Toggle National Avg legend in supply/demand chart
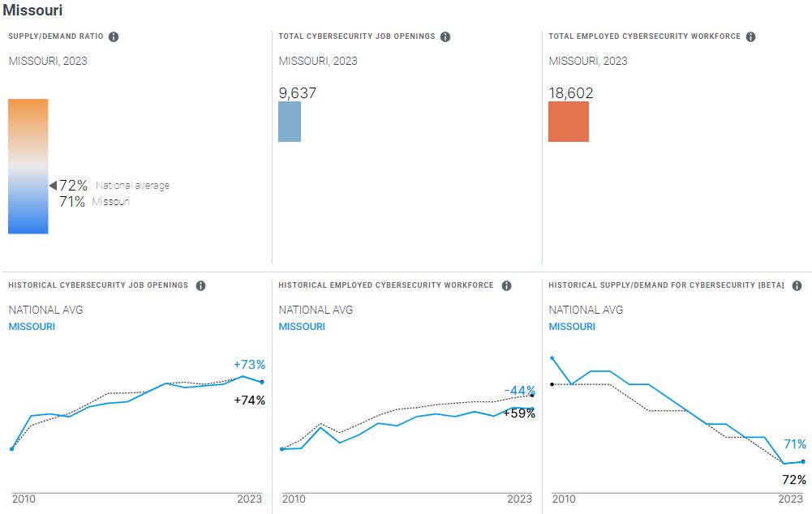 pyautogui.click(x=586, y=310)
